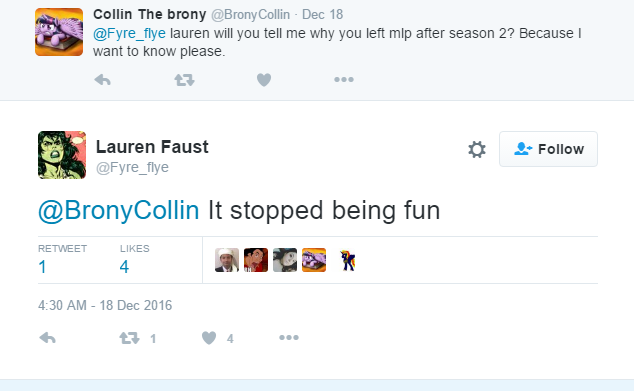
Task: Open Lauren Faust's She-Hulk profile picture
Action: [62, 155]
